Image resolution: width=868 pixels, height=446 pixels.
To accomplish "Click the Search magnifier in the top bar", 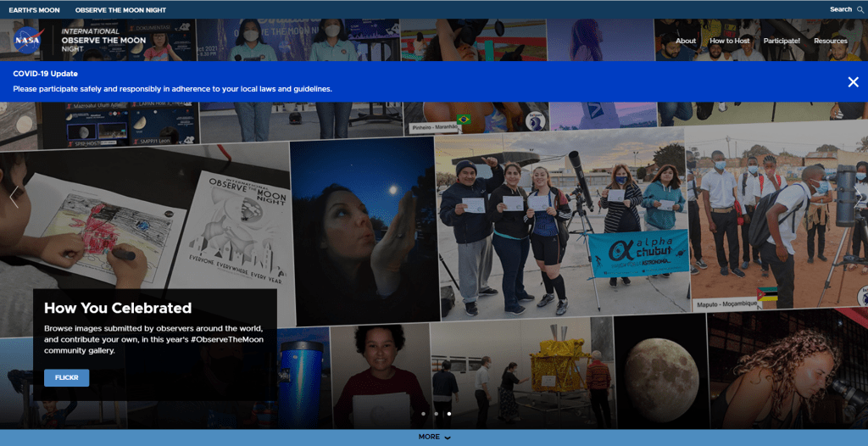I will [860, 9].
